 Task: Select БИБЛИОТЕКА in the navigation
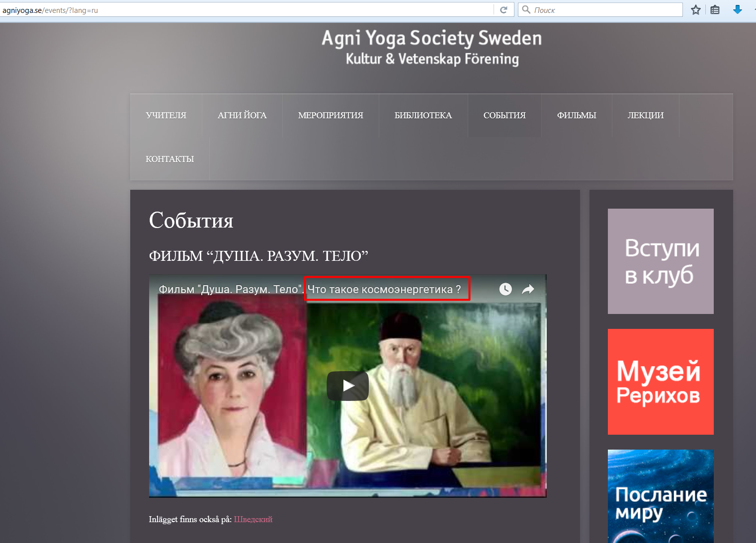[423, 115]
